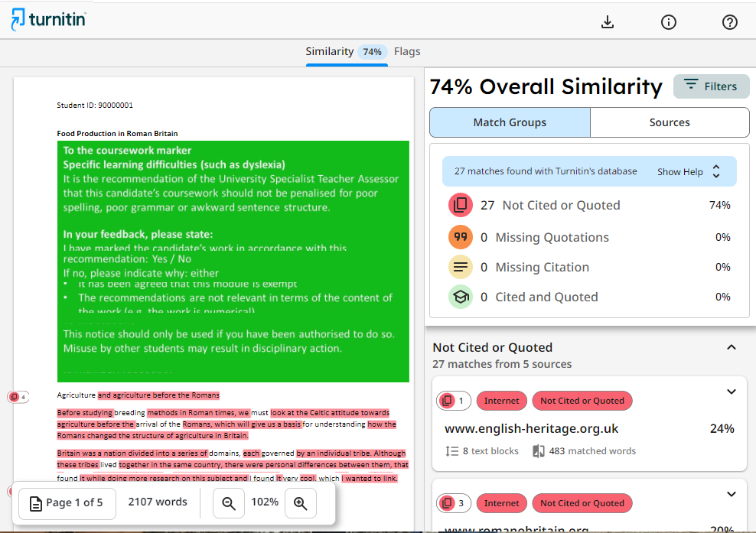The height and width of the screenshot is (533, 756).
Task: Download the similarity report
Action: click(607, 22)
